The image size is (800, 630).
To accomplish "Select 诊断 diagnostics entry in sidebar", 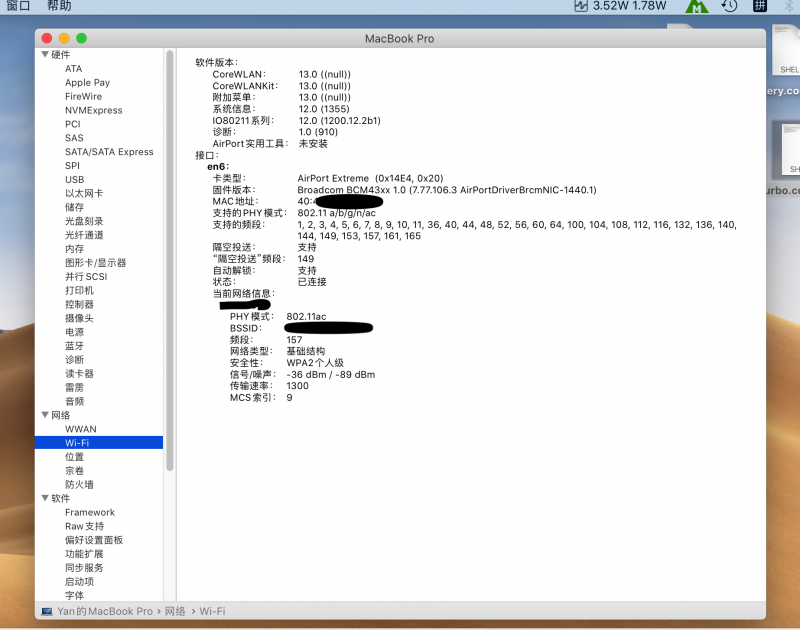I will pos(74,360).
